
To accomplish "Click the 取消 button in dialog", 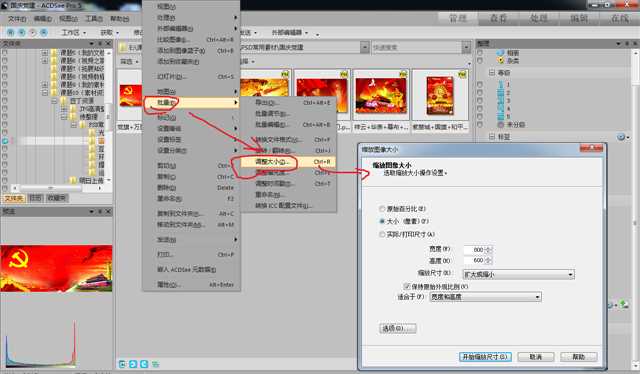I will (x=536, y=356).
